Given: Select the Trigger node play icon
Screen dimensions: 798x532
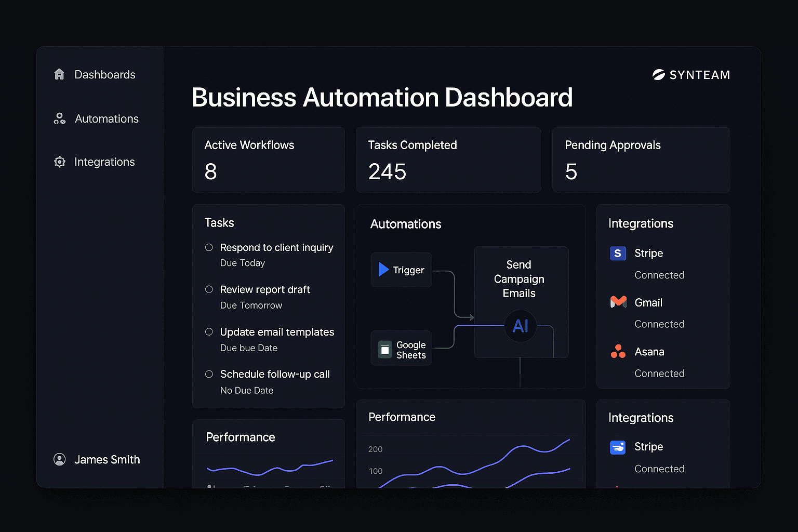Looking at the screenshot, I should coord(384,270).
